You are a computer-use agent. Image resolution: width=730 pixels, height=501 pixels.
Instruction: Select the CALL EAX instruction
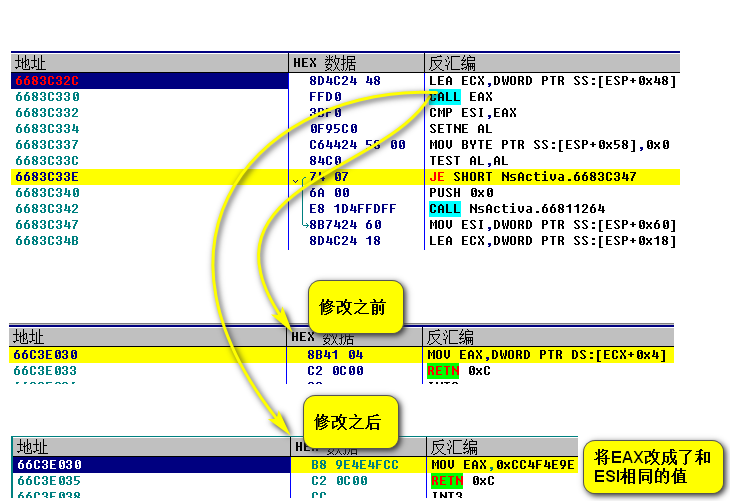pos(460,97)
